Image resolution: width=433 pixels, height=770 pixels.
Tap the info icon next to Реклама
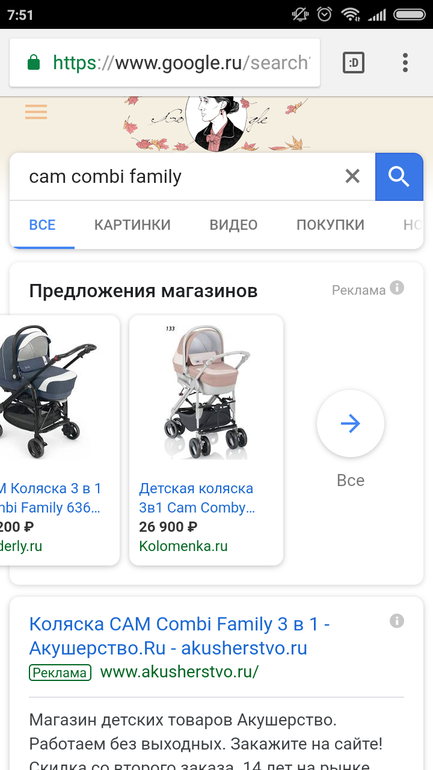pyautogui.click(x=397, y=288)
